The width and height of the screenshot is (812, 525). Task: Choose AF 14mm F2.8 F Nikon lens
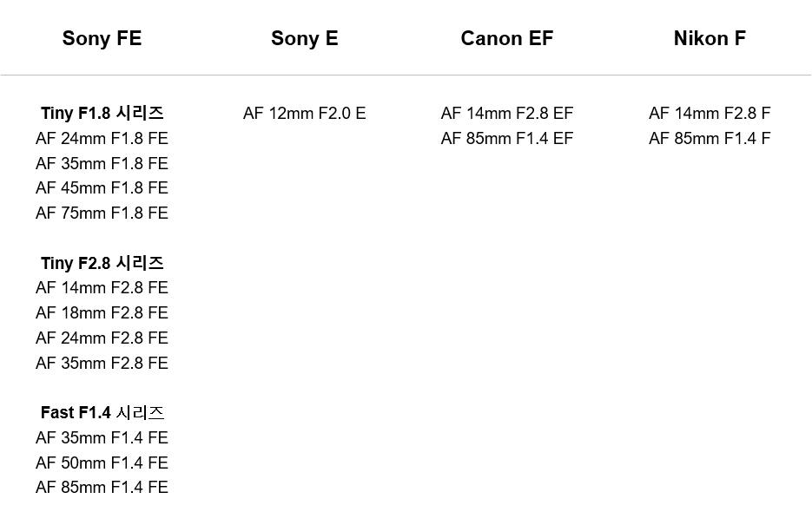click(x=710, y=114)
